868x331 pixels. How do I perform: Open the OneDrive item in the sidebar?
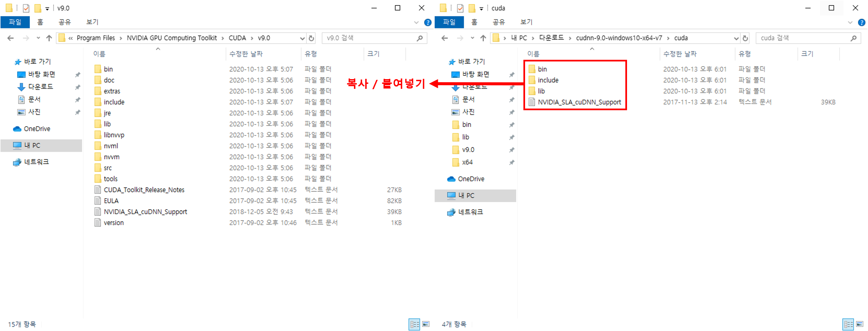[x=37, y=128]
